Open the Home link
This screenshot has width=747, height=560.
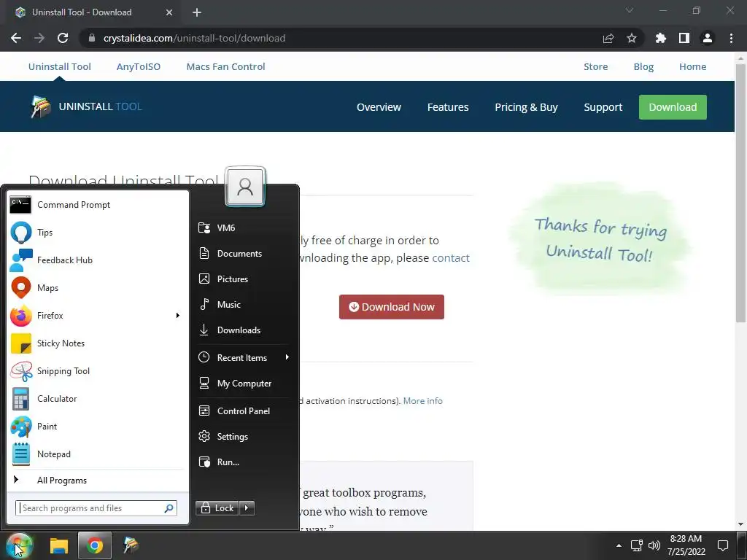[x=693, y=66]
